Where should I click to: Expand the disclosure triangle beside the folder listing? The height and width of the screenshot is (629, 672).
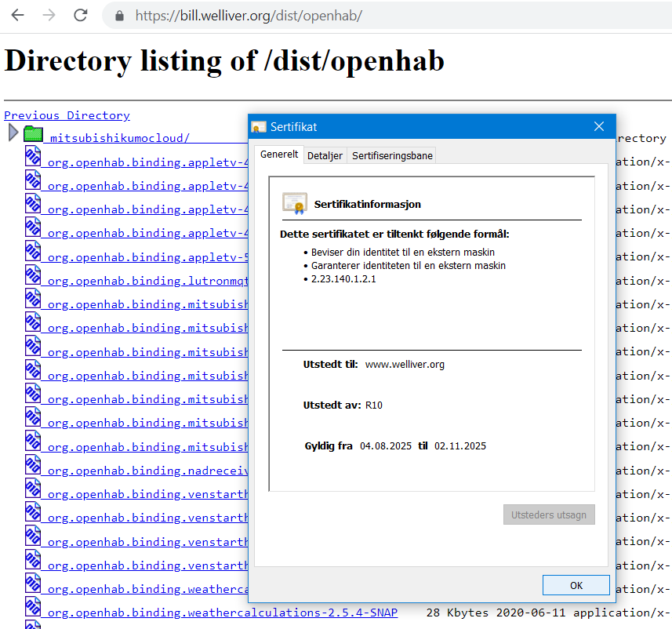pyautogui.click(x=13, y=132)
